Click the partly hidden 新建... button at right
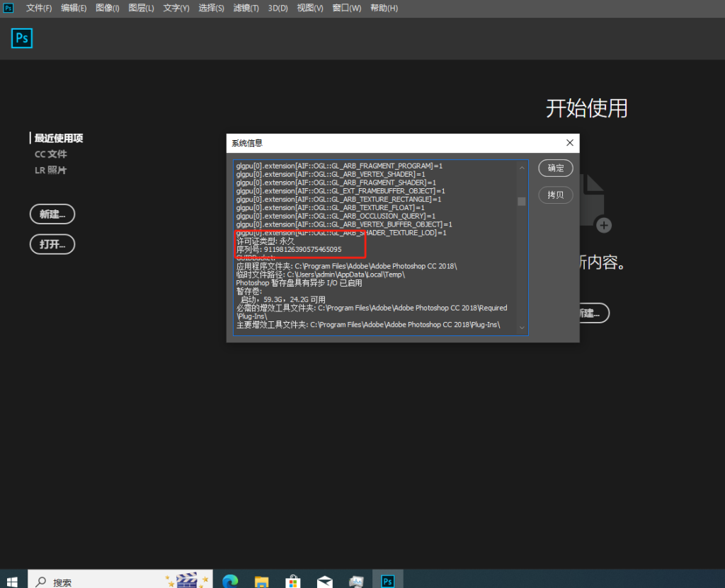 [594, 313]
